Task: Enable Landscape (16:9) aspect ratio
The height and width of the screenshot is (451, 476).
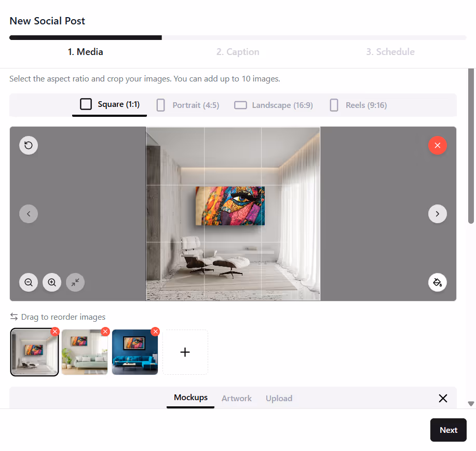Action: coord(273,105)
